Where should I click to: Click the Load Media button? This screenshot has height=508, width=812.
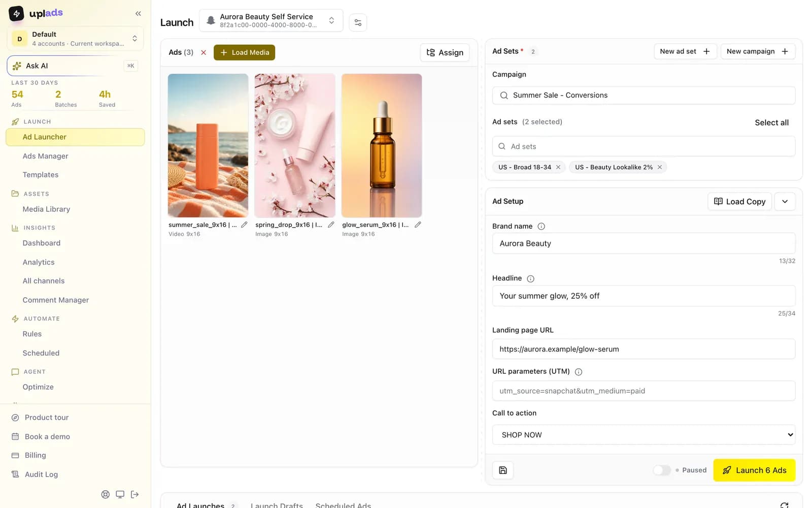tap(244, 52)
